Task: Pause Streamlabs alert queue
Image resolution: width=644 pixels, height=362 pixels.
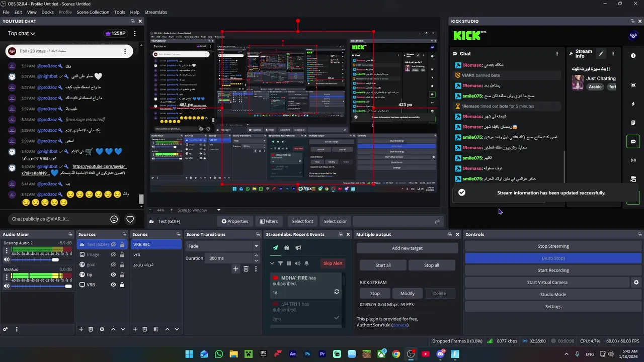Action: tap(289, 263)
